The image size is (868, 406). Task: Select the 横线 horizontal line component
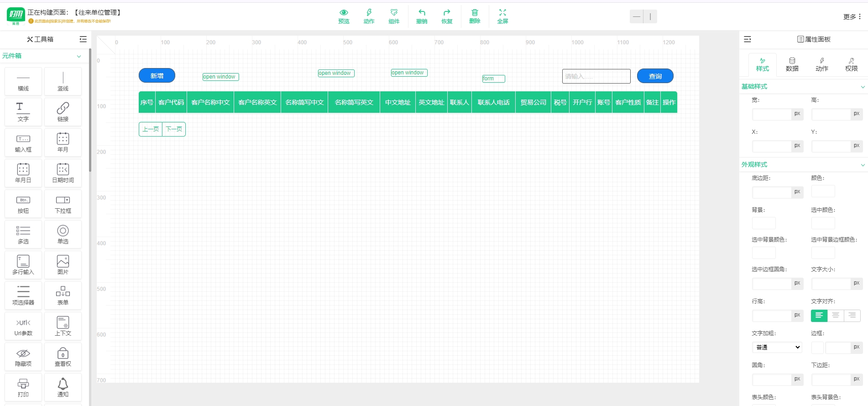[x=23, y=81]
